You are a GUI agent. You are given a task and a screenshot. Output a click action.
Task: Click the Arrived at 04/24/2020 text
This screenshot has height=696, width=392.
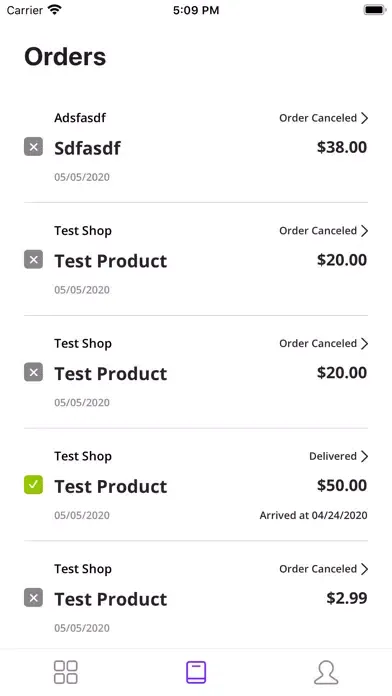click(313, 515)
